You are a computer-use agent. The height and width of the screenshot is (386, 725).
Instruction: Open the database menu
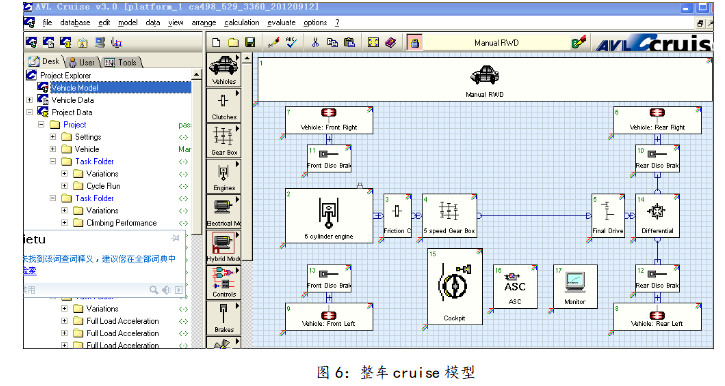[x=75, y=22]
